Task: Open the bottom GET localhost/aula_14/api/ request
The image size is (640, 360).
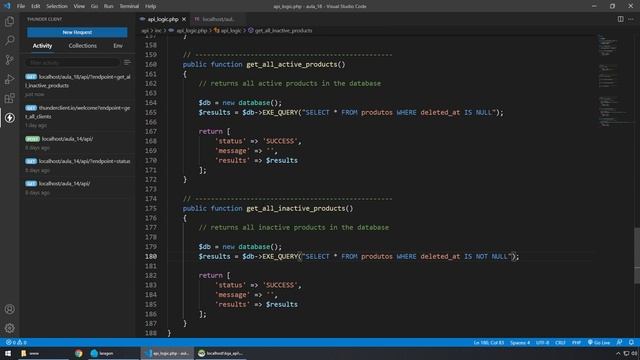Action: pos(78,188)
